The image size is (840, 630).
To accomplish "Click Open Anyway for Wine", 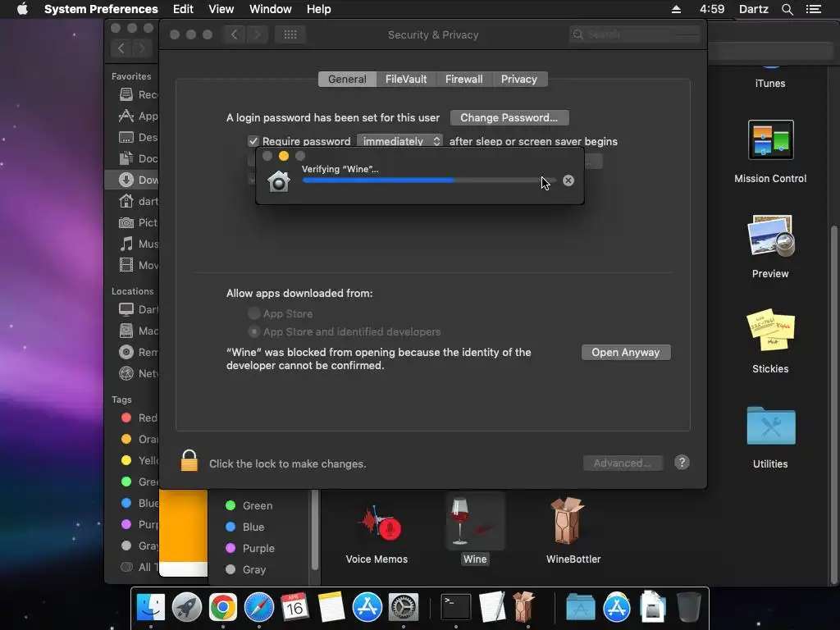I will pyautogui.click(x=626, y=353).
